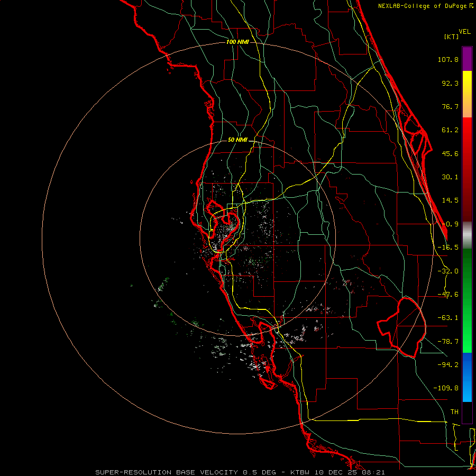Pick the purple segment of velocity color bar
Image resolution: width=476 pixels, height=476 pixels.
467,59
